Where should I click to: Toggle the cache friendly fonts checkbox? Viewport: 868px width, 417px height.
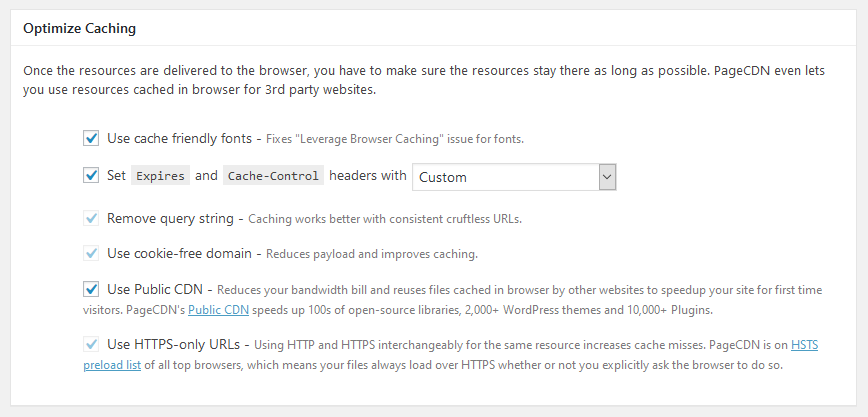pos(91,138)
